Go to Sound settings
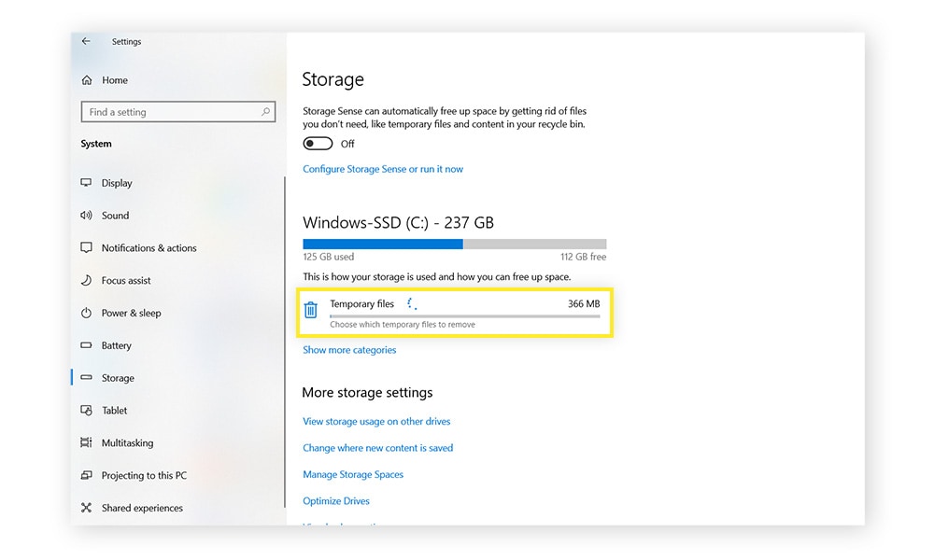 pos(115,216)
